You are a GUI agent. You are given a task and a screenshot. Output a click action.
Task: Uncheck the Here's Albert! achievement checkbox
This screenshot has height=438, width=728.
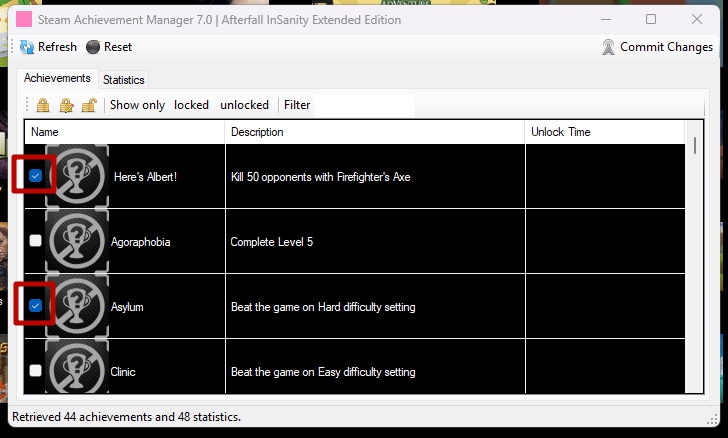point(35,176)
